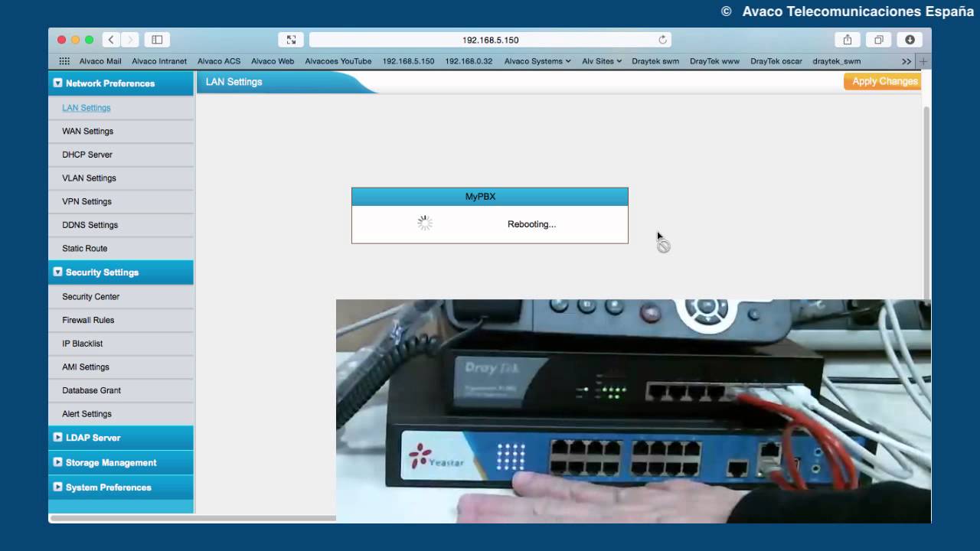
Task: Open the Draytek swm bookmark
Action: pos(655,61)
